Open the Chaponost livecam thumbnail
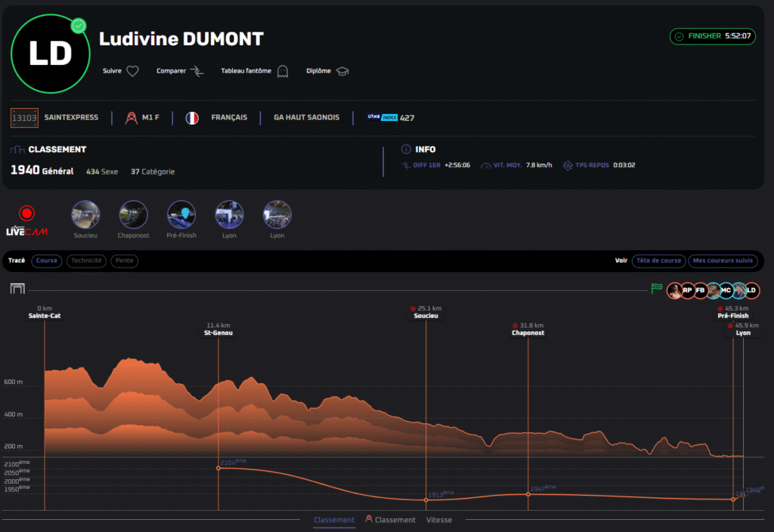774x532 pixels. (x=133, y=215)
